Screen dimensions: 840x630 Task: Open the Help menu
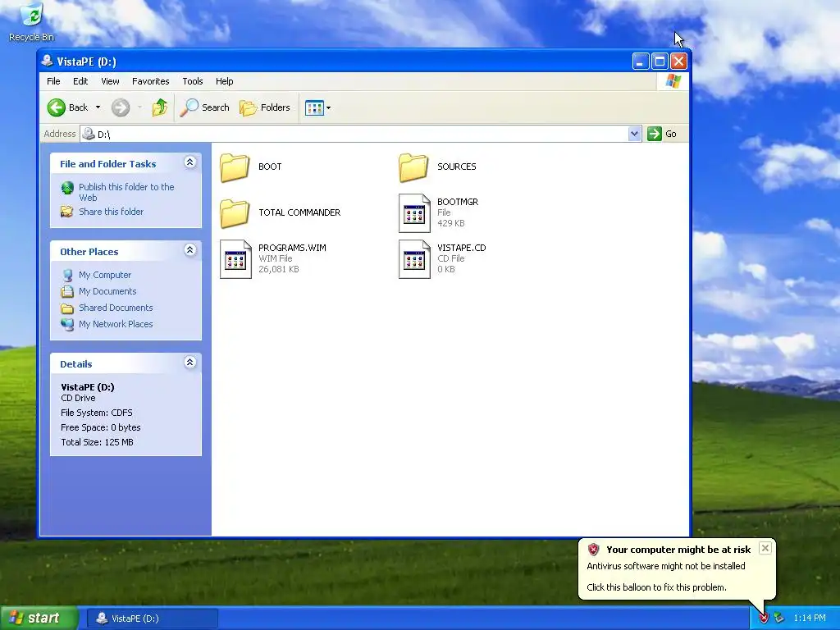(x=225, y=81)
